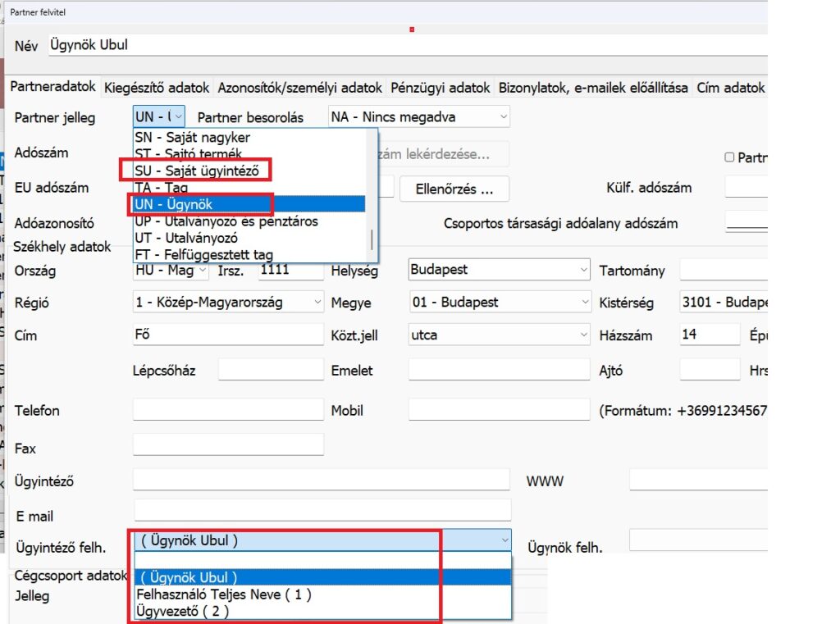Focus the Mobil input field
The width and height of the screenshot is (840, 624).
tap(500, 410)
